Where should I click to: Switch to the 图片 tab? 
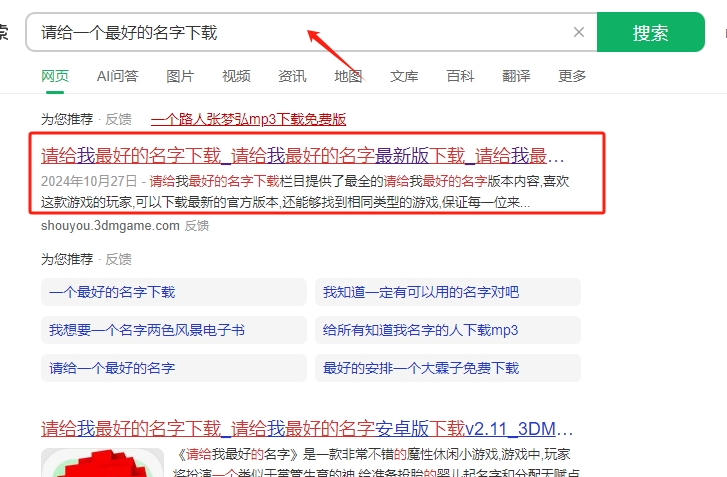[x=180, y=76]
